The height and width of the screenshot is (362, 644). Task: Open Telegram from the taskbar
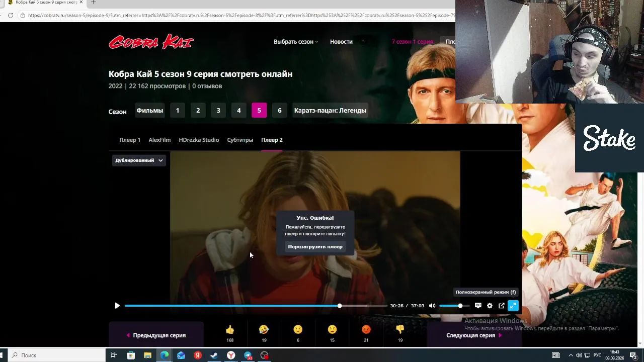(248, 355)
